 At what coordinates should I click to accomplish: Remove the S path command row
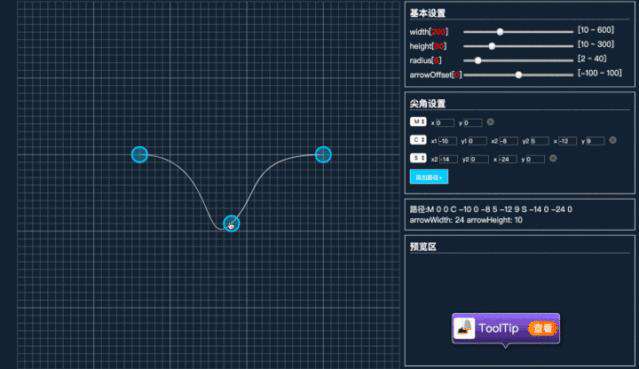coord(553,158)
